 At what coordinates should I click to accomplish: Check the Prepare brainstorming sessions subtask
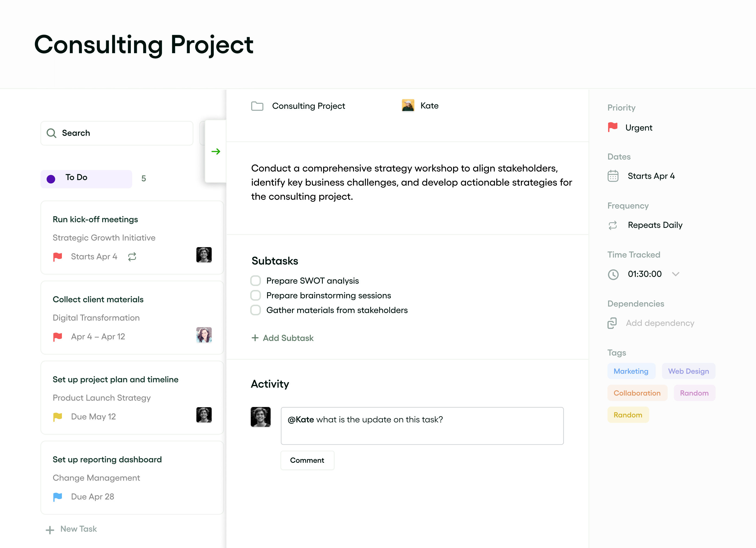pyautogui.click(x=255, y=295)
